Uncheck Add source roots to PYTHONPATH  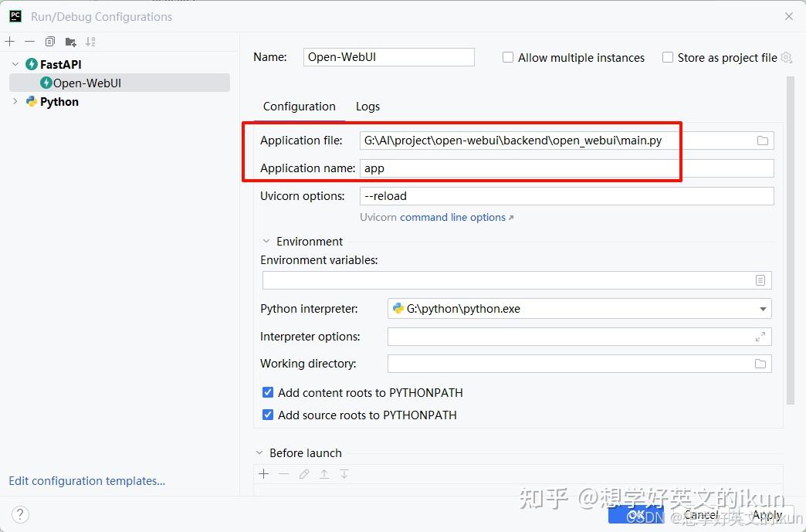tap(268, 415)
